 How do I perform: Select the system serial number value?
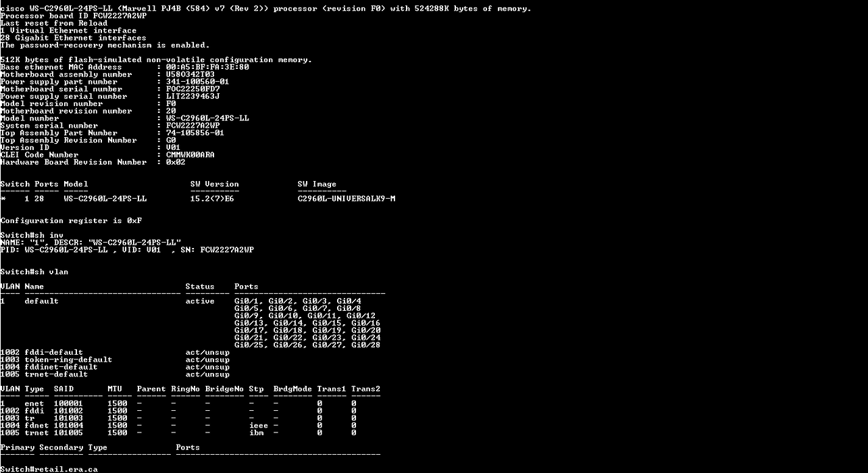(x=193, y=126)
